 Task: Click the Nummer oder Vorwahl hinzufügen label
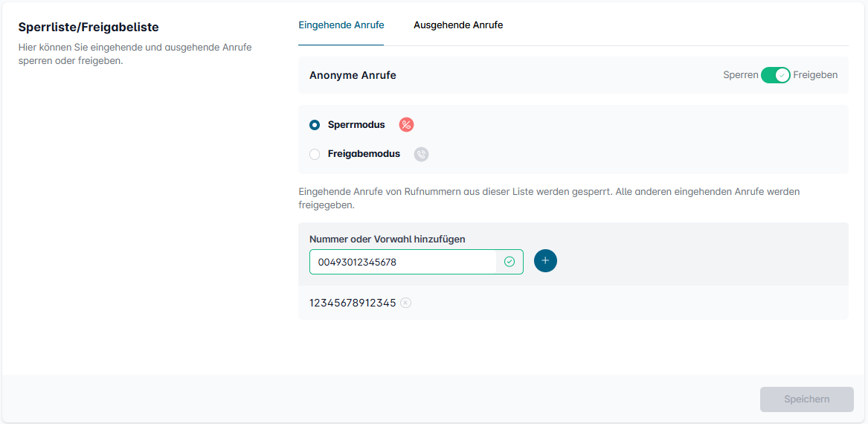click(387, 239)
